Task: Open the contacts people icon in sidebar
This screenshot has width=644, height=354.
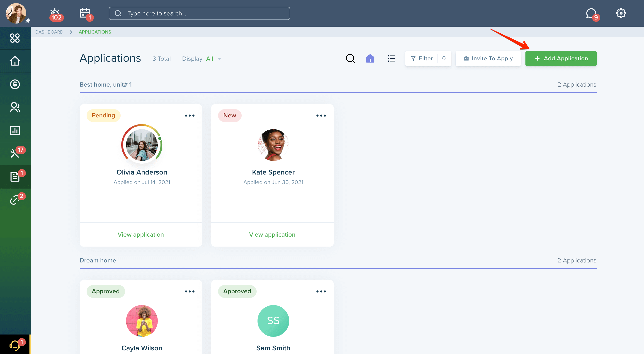Action: click(15, 107)
